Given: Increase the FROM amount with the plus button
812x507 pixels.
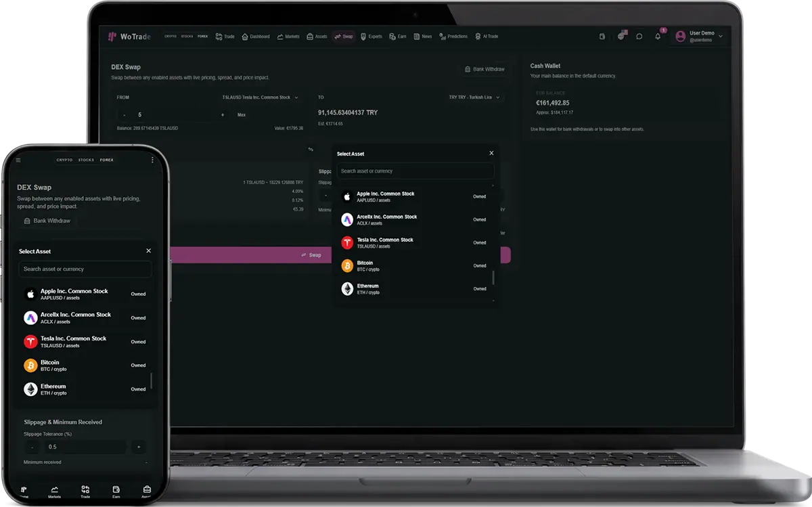Looking at the screenshot, I should [x=223, y=115].
